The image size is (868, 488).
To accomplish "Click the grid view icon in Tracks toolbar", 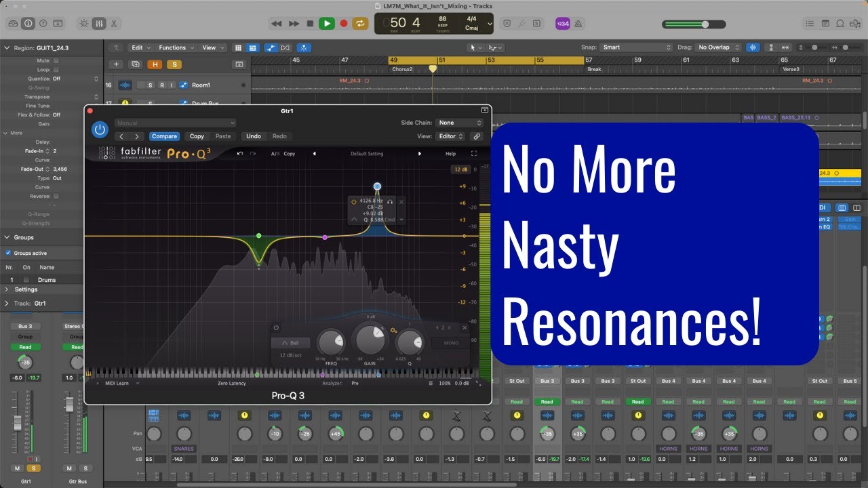I will tap(238, 47).
